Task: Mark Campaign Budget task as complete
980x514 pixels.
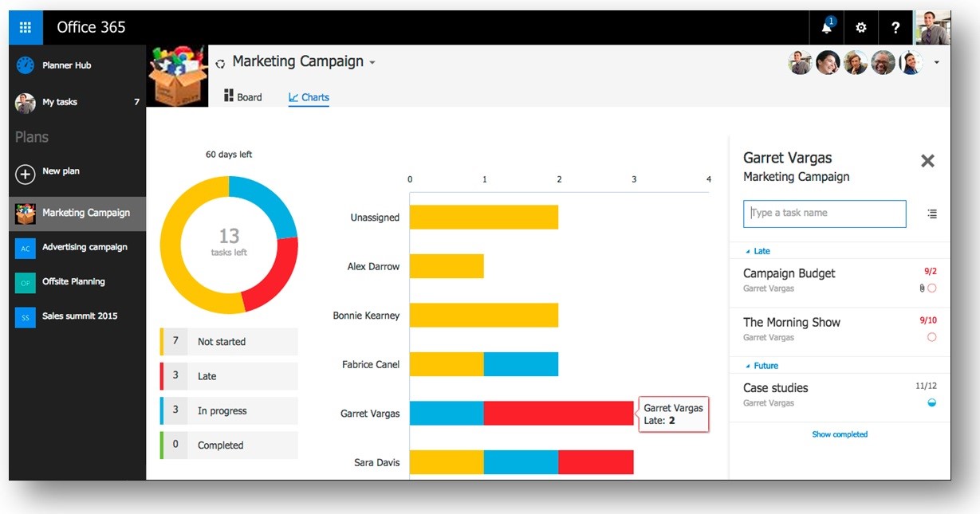Action: click(x=931, y=288)
